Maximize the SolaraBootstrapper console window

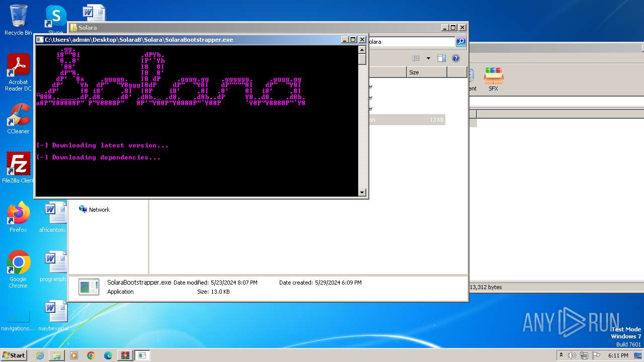[353, 40]
